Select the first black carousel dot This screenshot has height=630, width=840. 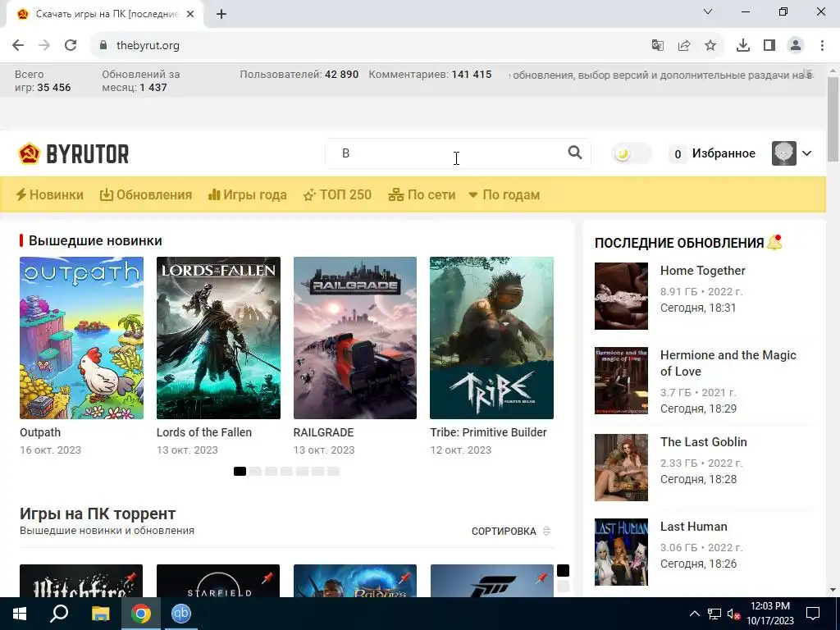[240, 472]
